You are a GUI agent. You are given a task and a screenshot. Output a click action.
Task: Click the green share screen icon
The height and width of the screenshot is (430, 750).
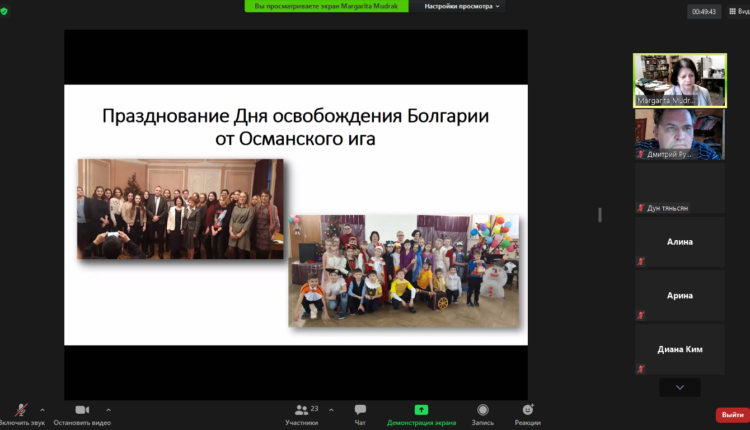tap(421, 409)
